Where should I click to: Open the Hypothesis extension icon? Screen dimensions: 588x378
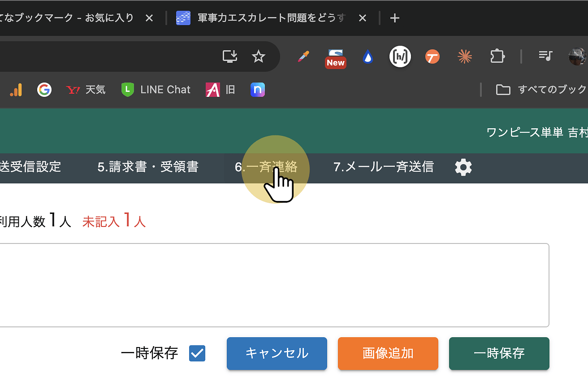pos(400,56)
